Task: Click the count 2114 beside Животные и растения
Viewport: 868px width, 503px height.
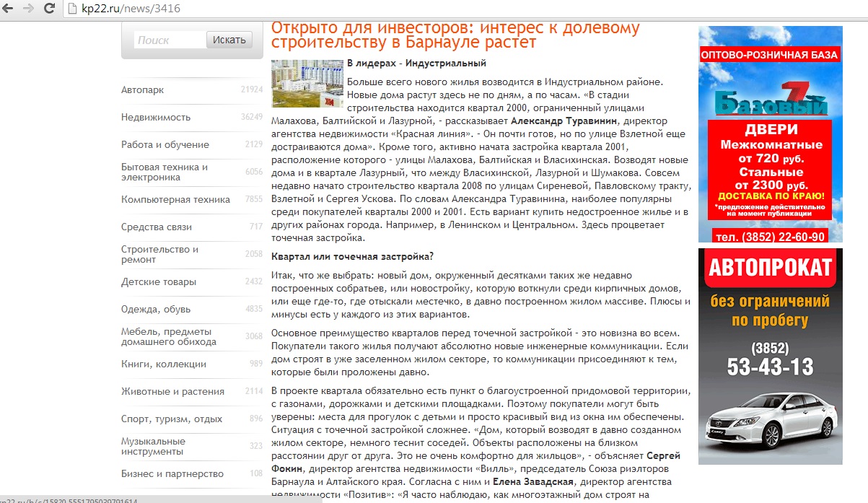Action: point(254,391)
